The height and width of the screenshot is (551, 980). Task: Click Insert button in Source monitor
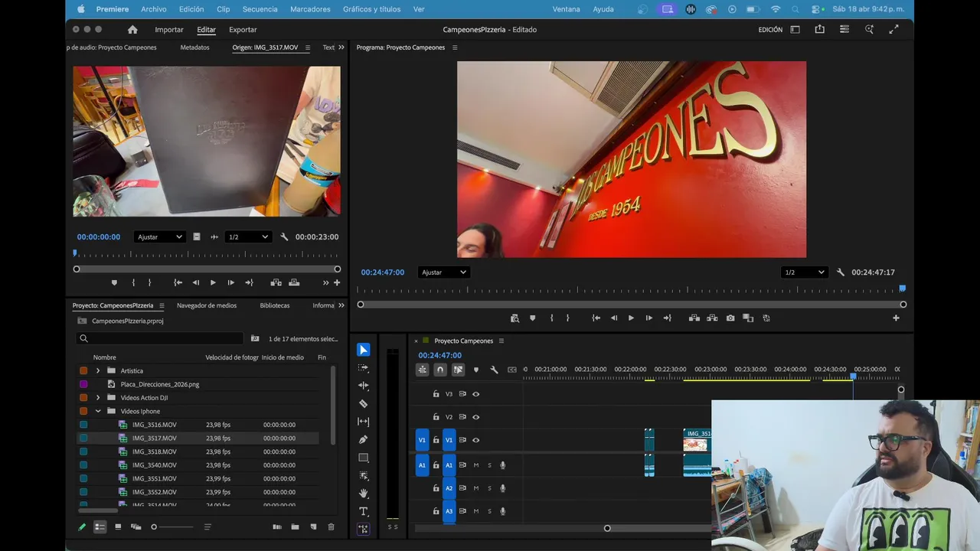click(276, 283)
